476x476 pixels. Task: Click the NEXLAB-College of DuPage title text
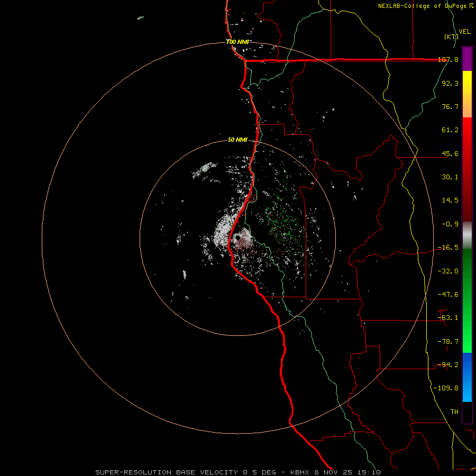(x=425, y=6)
